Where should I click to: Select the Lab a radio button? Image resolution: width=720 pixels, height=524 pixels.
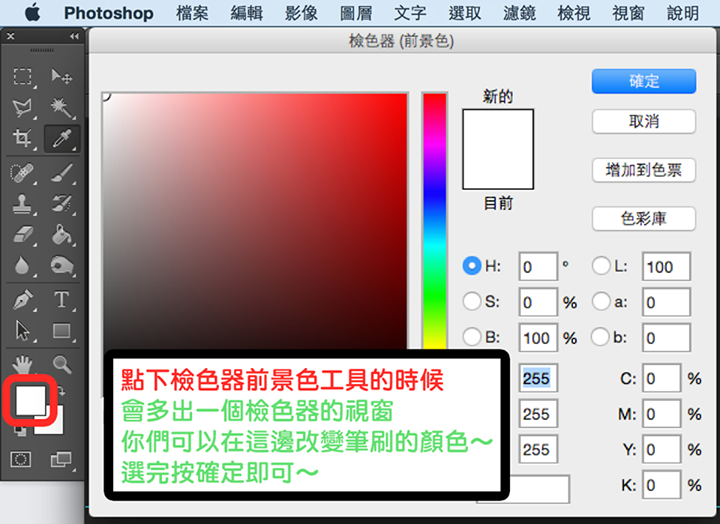(601, 302)
